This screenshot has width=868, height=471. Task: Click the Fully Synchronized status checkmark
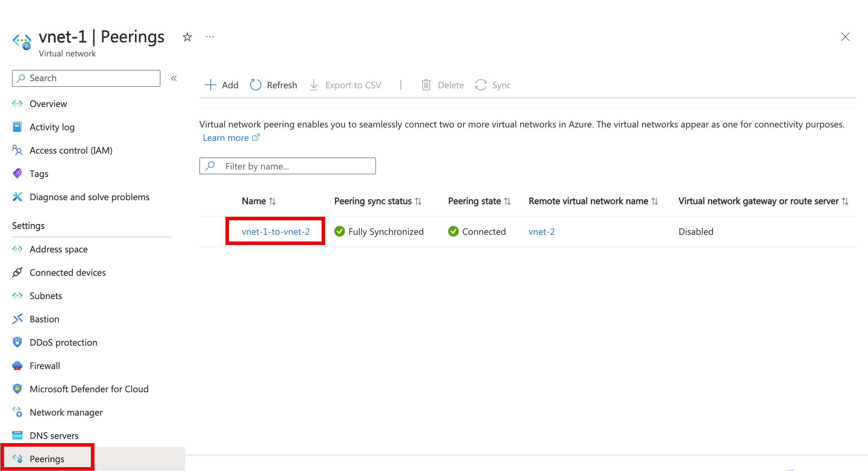[339, 231]
